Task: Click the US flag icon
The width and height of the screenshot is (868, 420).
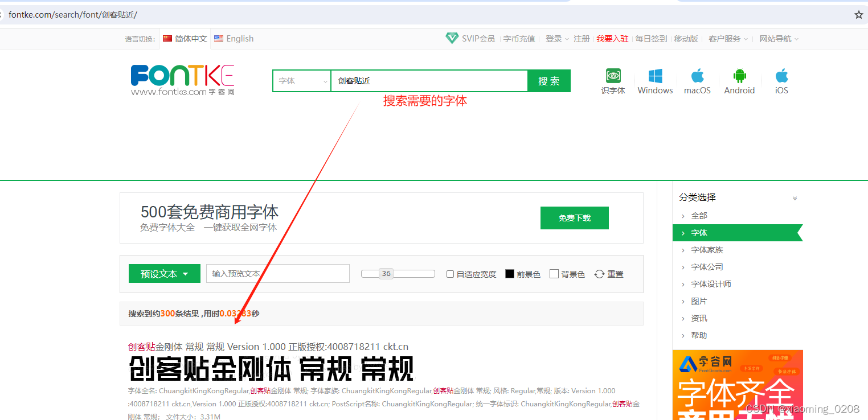Action: coord(219,39)
